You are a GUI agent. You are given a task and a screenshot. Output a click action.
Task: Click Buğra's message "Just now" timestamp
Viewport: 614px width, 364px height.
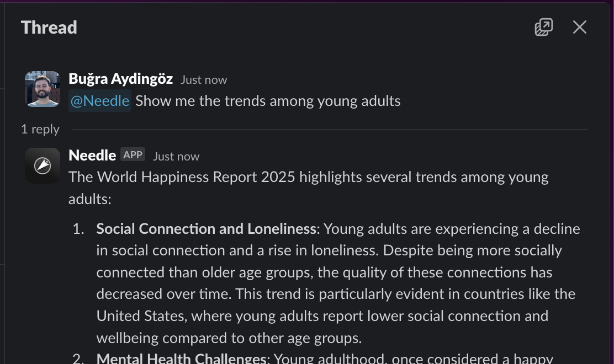(204, 80)
